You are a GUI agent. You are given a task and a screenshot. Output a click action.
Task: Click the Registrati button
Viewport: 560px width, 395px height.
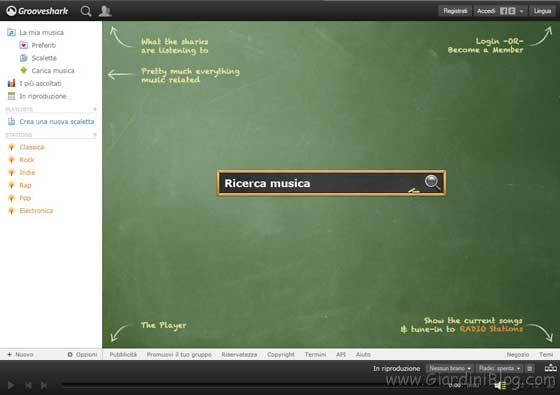click(455, 11)
